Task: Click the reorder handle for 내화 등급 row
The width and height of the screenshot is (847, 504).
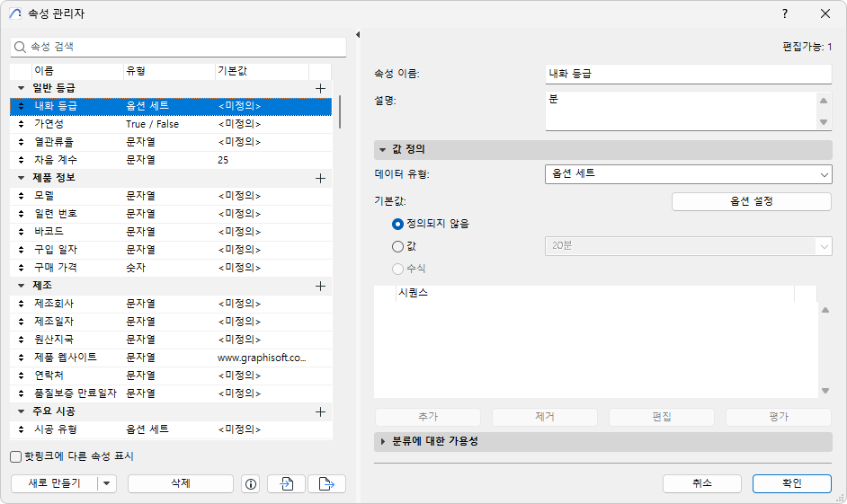Action: coord(21,106)
